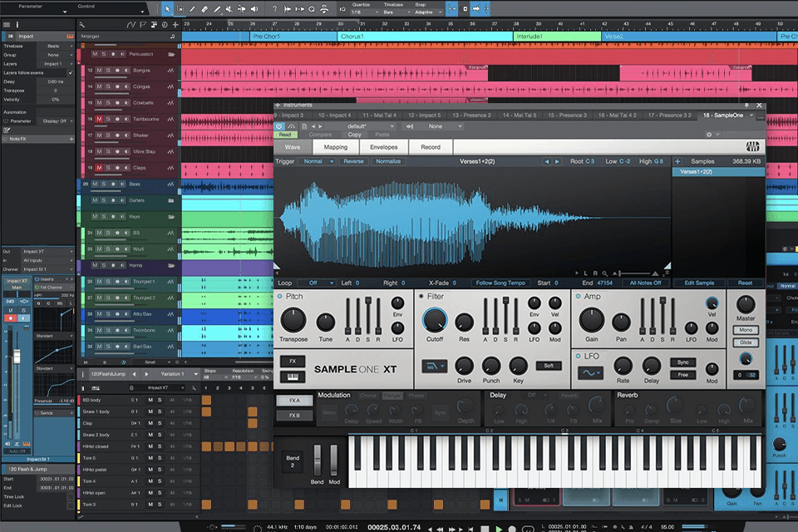Screen dimensions: 798x532
Task: Click the Reset button in SampleOne
Action: click(745, 283)
